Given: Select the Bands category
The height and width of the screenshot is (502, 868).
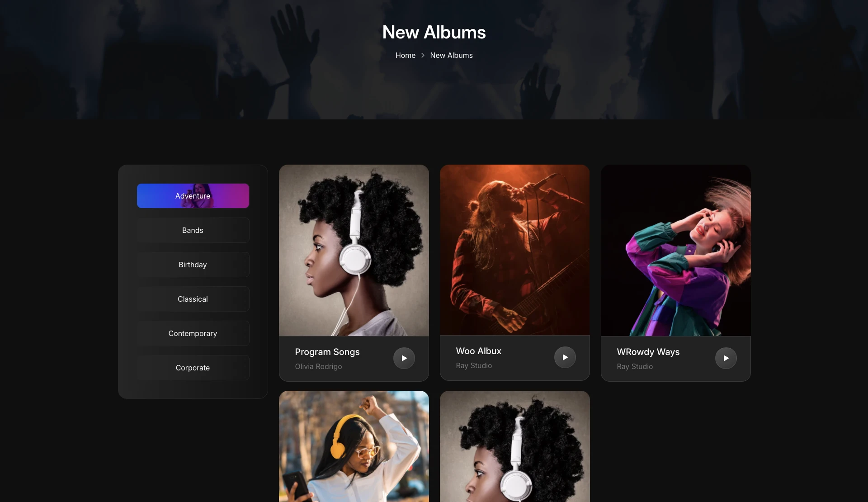Looking at the screenshot, I should pyautogui.click(x=193, y=230).
